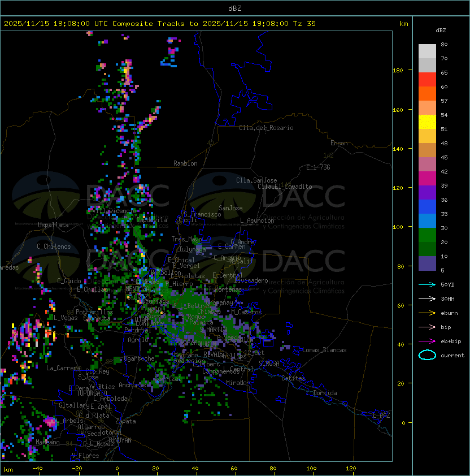This screenshot has height=476, width=470.
Task: Click the 'E_1-736' map label
Action: [x=318, y=167]
